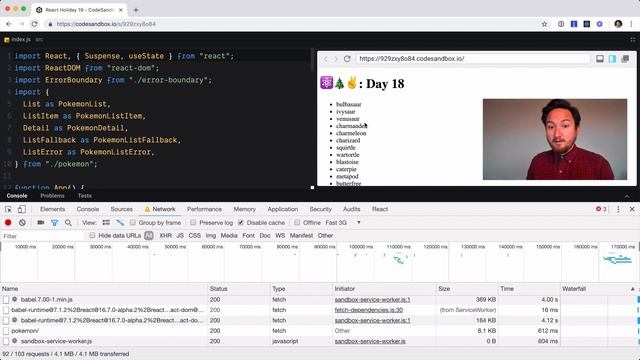Close the DevTools panel

pos(632,209)
